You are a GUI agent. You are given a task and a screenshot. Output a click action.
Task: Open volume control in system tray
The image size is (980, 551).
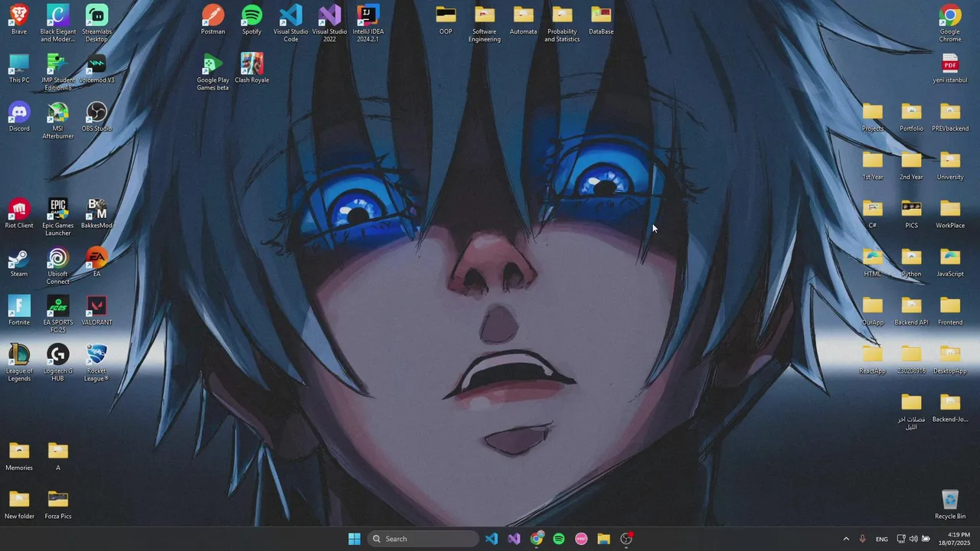pos(913,539)
